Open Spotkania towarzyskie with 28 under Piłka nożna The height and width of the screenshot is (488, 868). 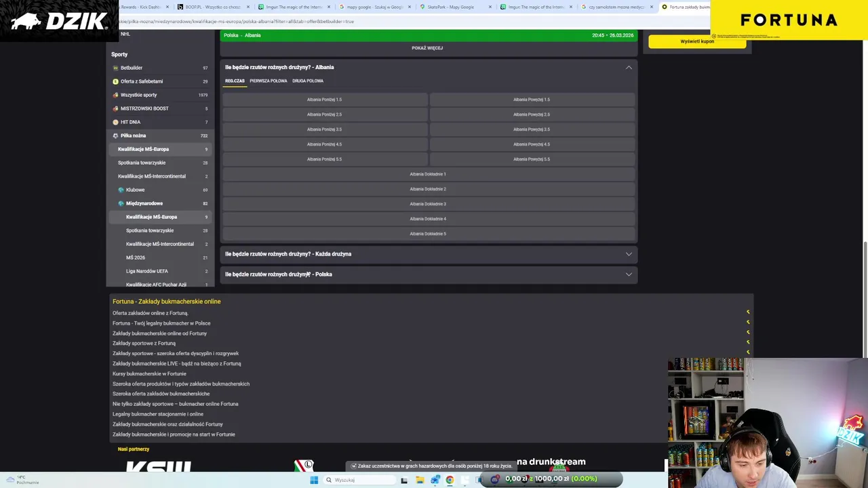160,163
